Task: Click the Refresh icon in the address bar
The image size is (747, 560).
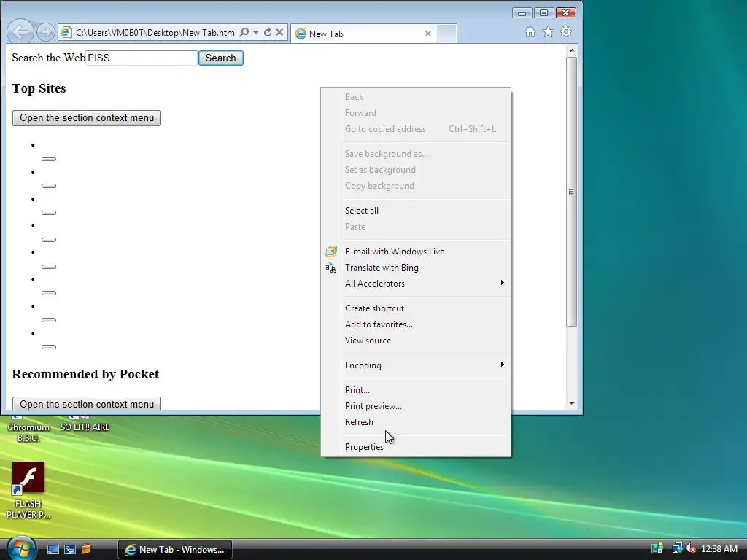Action: click(x=268, y=32)
